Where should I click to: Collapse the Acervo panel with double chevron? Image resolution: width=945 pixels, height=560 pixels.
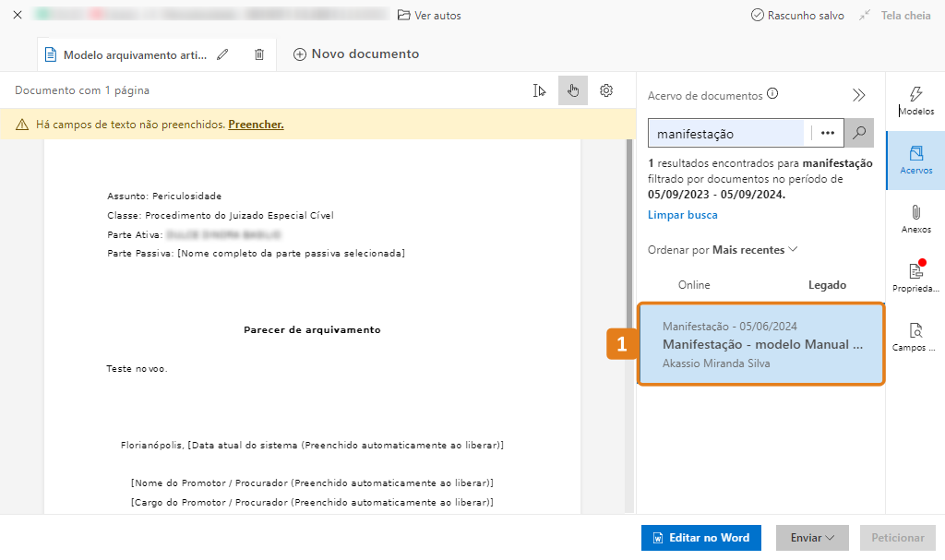click(x=859, y=95)
